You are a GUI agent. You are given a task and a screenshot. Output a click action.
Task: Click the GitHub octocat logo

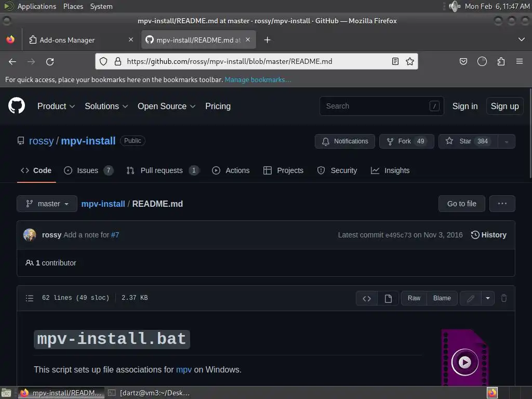tap(17, 105)
